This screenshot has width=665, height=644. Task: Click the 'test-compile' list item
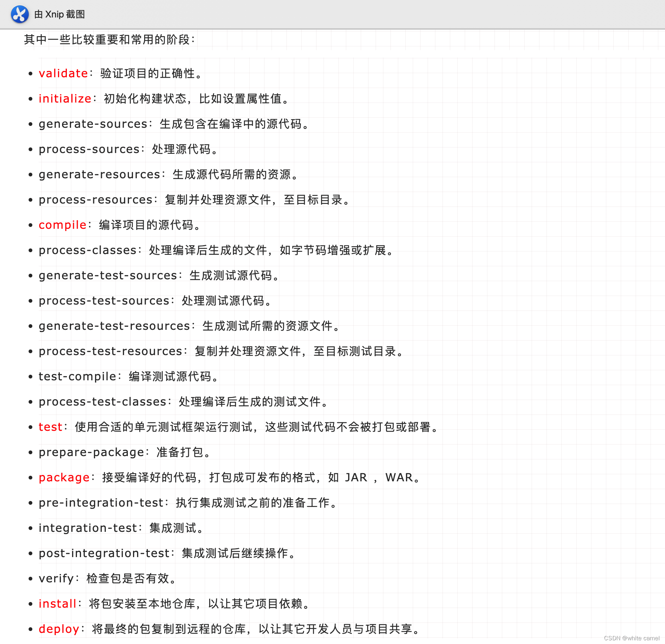[128, 376]
